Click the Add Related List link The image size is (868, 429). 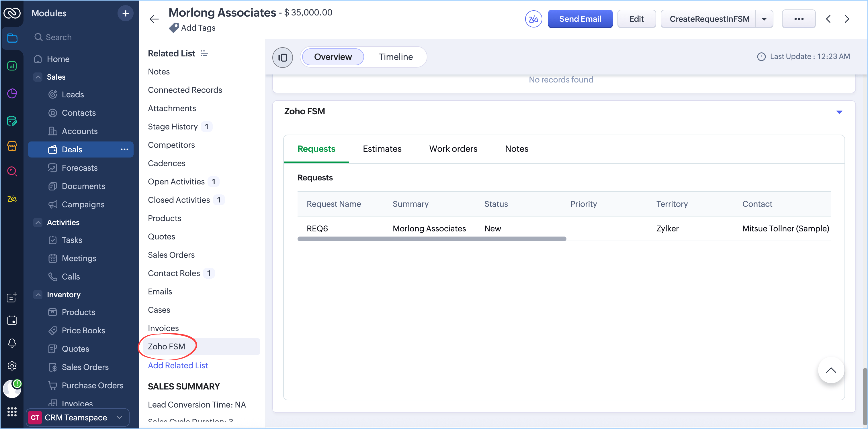click(x=177, y=365)
